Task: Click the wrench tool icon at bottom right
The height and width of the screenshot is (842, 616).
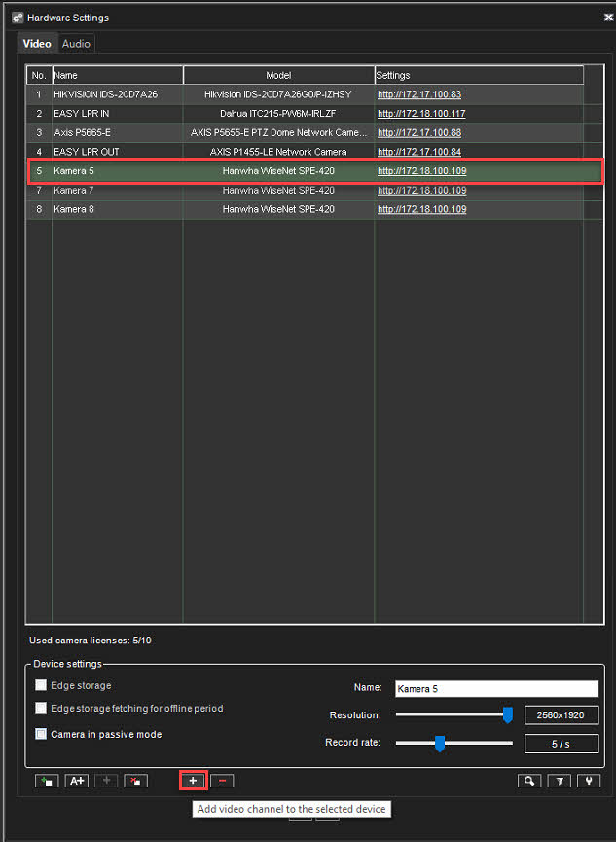Action: coord(588,781)
